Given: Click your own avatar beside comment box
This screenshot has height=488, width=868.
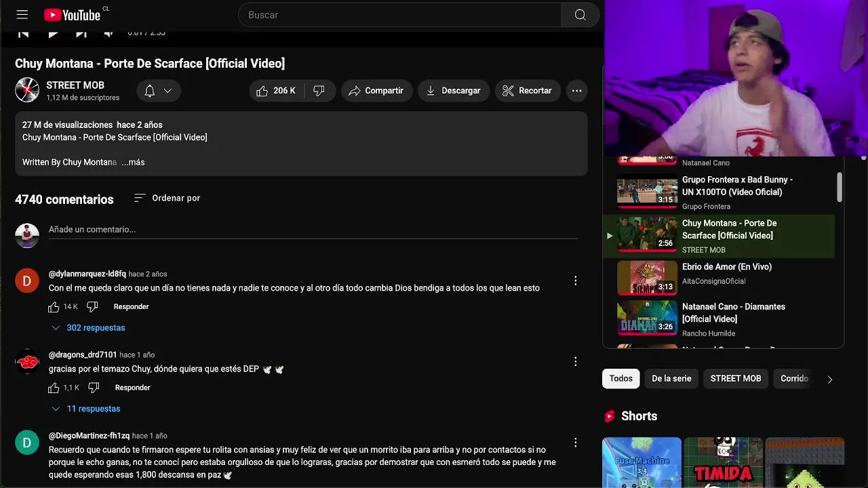Looking at the screenshot, I should click(x=27, y=236).
